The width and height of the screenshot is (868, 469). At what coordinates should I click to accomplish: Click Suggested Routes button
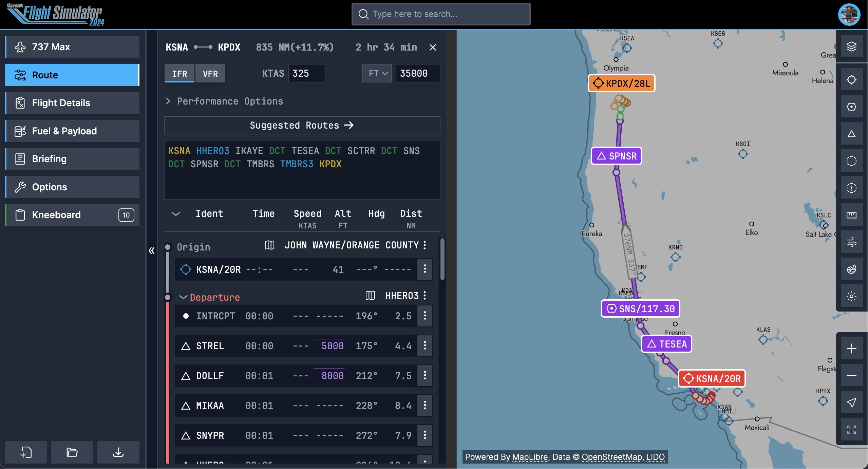coord(302,125)
